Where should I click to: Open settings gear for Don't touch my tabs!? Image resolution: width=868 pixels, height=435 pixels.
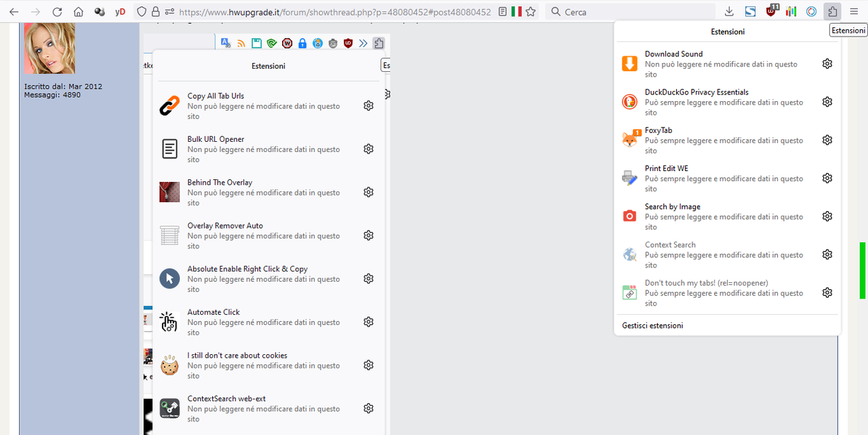827,292
